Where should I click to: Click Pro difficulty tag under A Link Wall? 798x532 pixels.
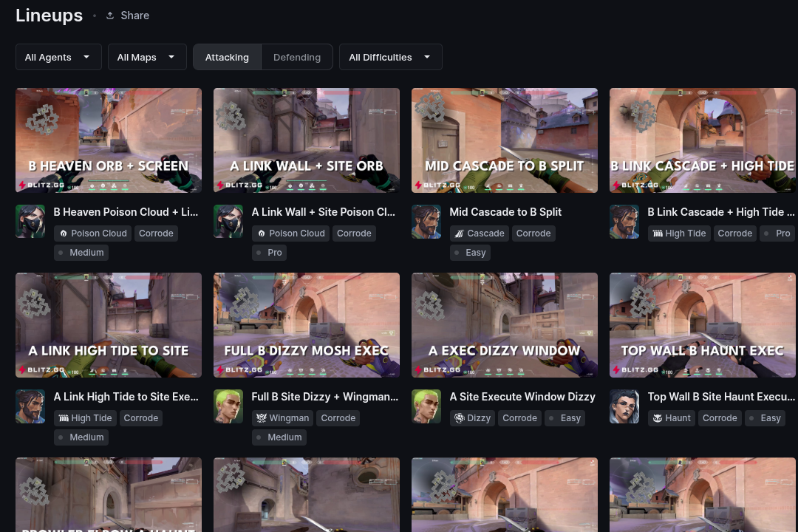click(269, 253)
